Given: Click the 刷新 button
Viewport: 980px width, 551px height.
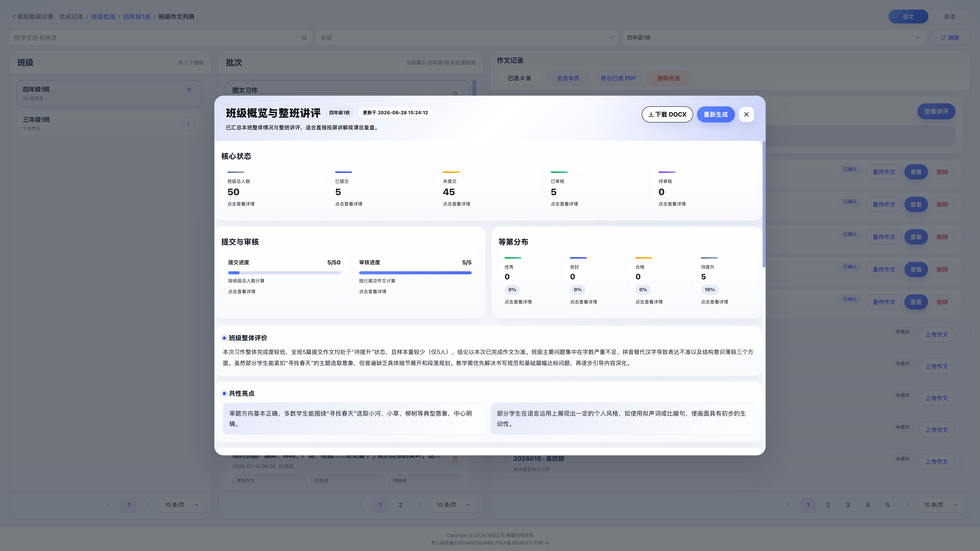Looking at the screenshot, I should coord(950,38).
